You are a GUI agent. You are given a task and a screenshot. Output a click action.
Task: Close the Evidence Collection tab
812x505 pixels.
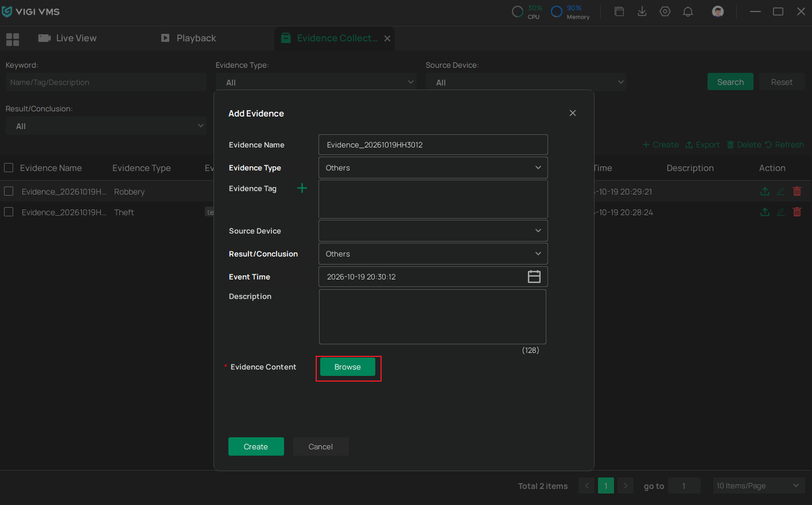pyautogui.click(x=387, y=38)
